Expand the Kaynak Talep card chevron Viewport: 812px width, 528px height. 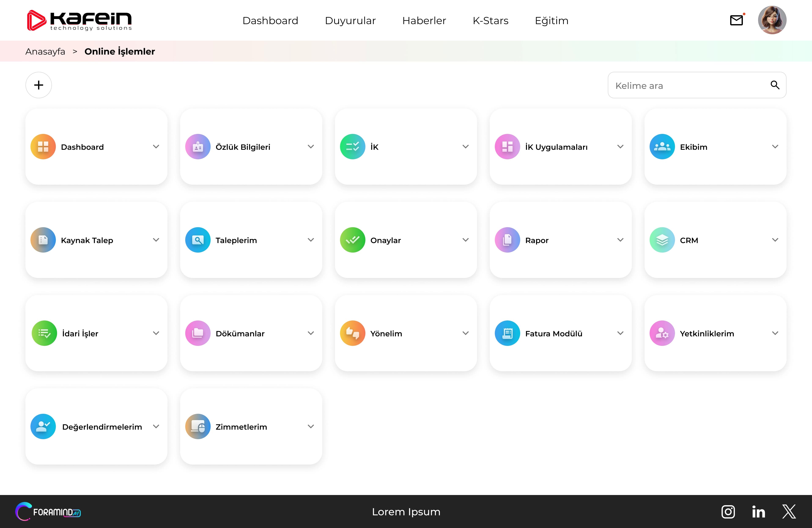(156, 240)
